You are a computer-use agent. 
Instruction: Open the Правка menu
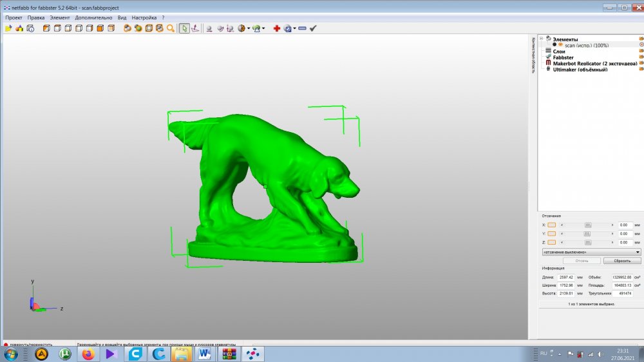[35, 17]
